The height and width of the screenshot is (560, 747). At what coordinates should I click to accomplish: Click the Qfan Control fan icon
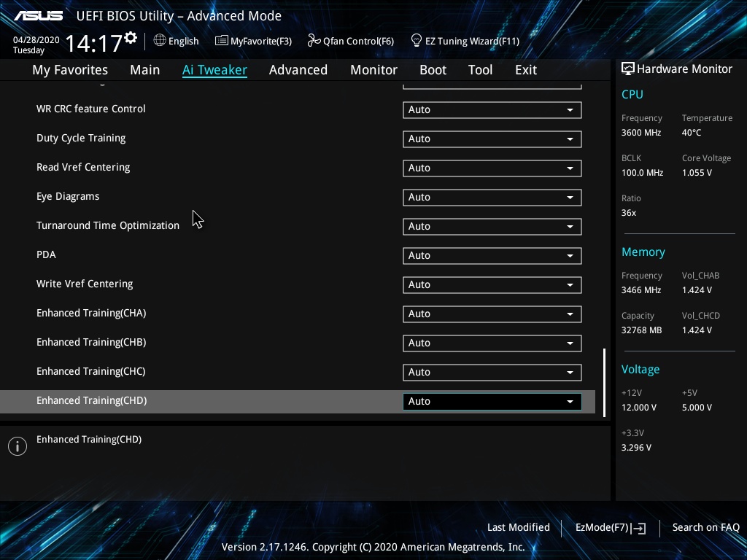(x=314, y=41)
